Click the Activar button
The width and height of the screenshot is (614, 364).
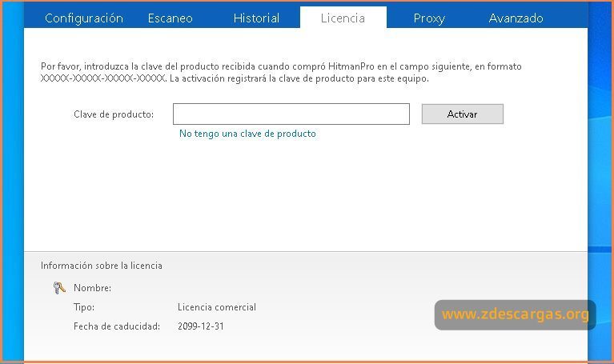click(463, 114)
